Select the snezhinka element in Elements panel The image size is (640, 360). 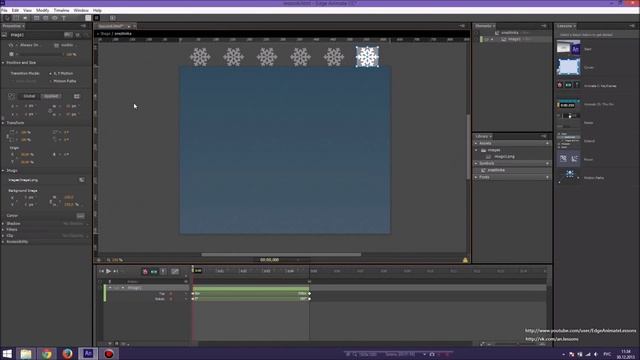pyautogui.click(x=510, y=33)
